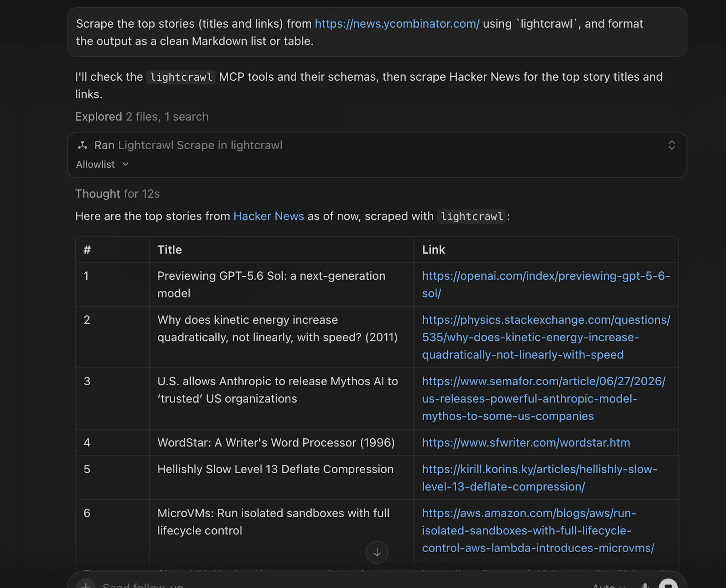Select 'Hellishly Slow Level 13 Deflate Compression' cell

click(281, 478)
